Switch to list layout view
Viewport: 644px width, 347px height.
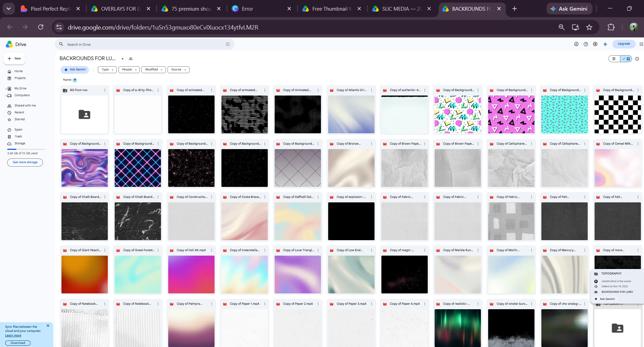click(x=614, y=59)
